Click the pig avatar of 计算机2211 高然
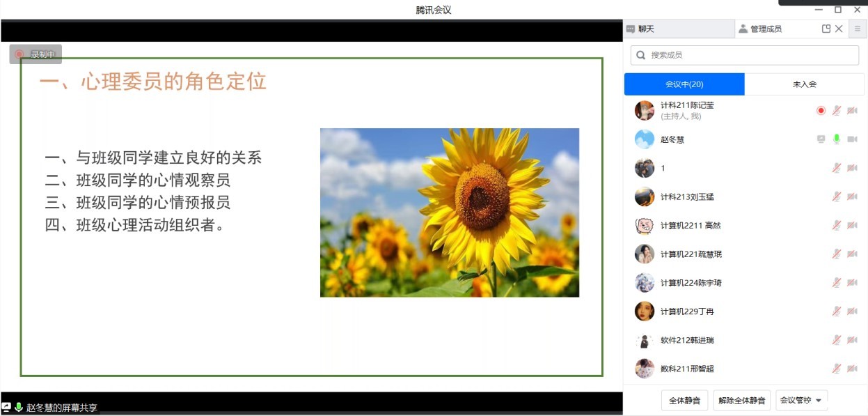The image size is (868, 416). 645,225
